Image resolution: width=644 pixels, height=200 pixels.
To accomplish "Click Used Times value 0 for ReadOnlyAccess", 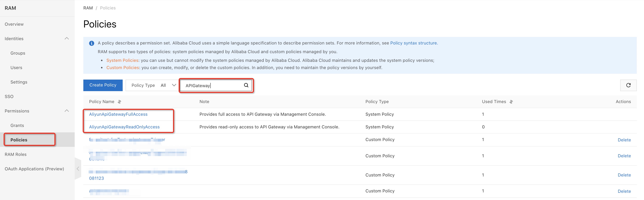I will point(483,127).
